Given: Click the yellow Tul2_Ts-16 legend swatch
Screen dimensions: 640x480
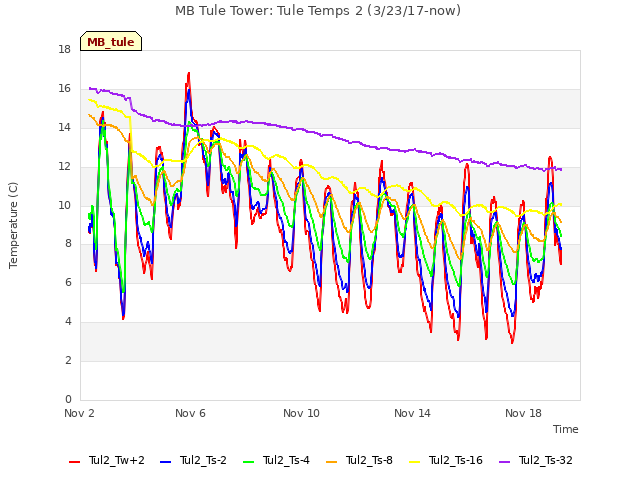Looking at the screenshot, I should coord(415,462).
